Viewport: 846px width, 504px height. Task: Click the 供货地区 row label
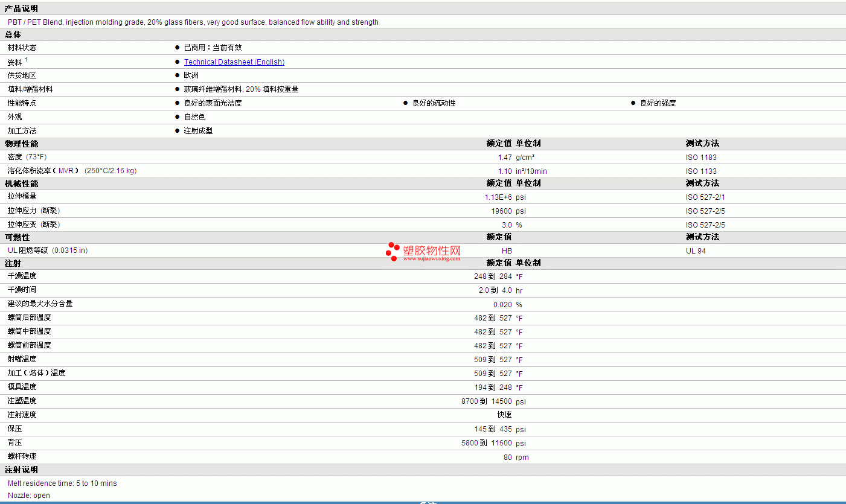click(22, 75)
